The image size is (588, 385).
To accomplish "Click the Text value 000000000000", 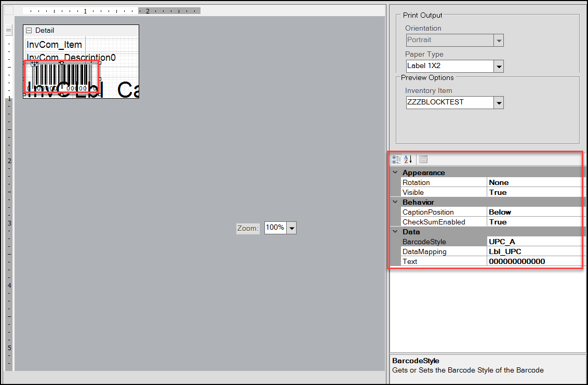I will [517, 261].
